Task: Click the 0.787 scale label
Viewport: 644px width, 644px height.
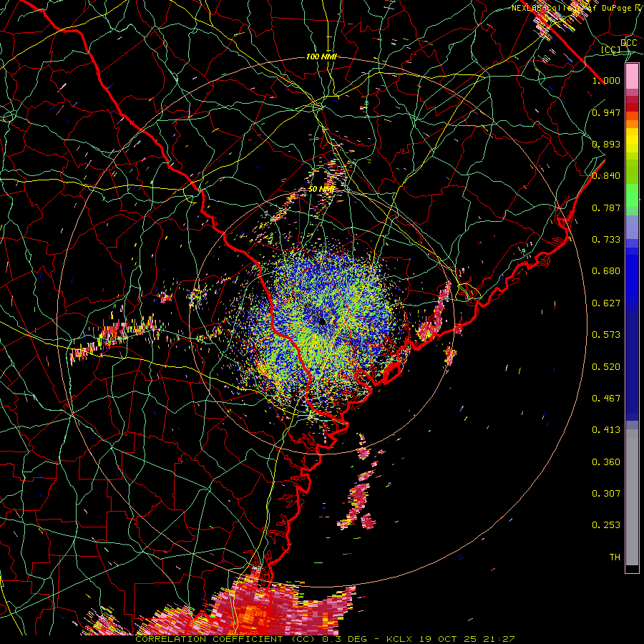Action: (x=606, y=208)
